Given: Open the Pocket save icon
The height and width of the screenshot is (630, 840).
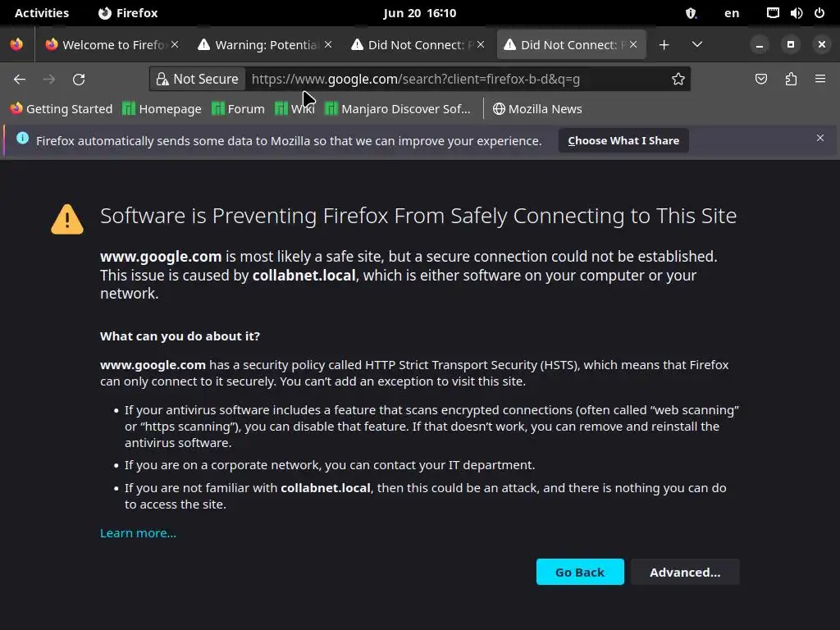Looking at the screenshot, I should [761, 80].
